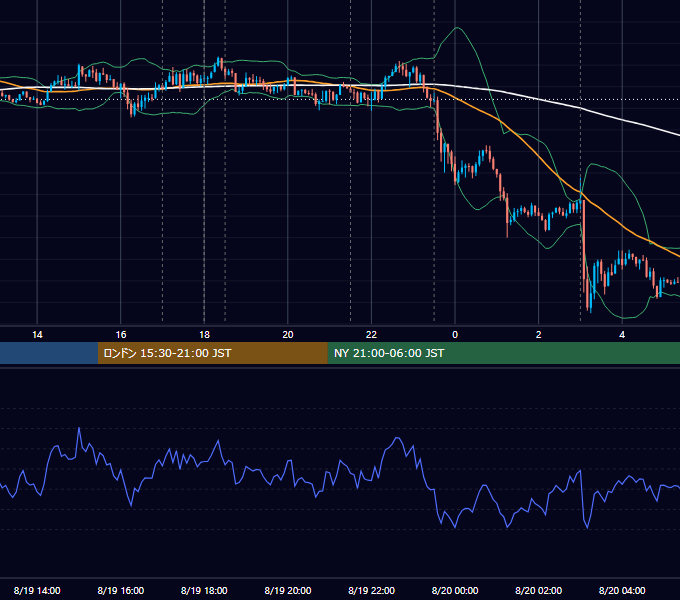Click the blue session bar before London

pos(49,353)
